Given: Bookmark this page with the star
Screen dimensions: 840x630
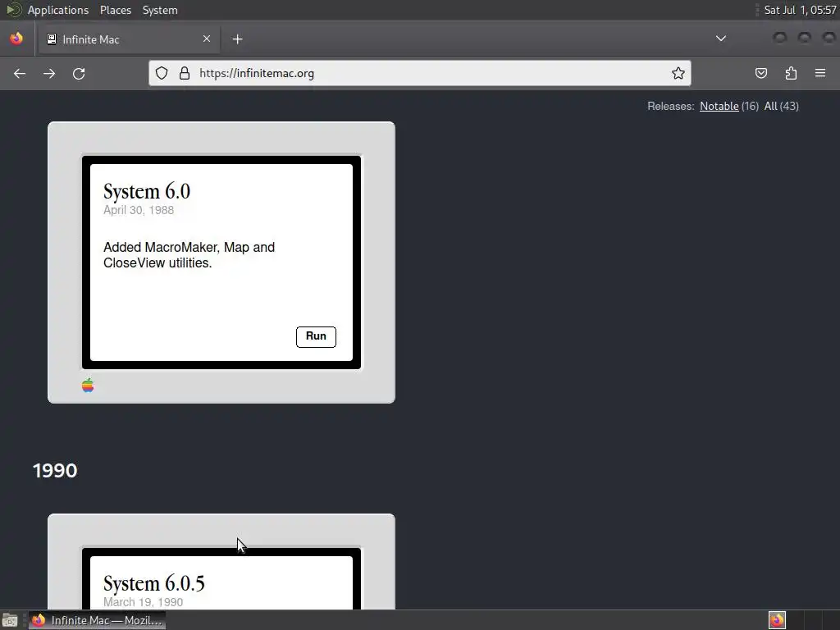Looking at the screenshot, I should [x=678, y=73].
